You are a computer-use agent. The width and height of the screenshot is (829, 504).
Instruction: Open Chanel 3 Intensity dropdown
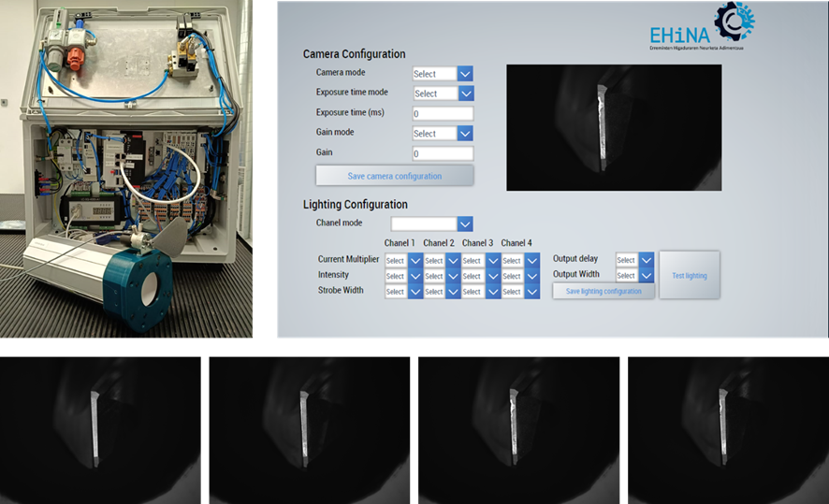tap(481, 276)
